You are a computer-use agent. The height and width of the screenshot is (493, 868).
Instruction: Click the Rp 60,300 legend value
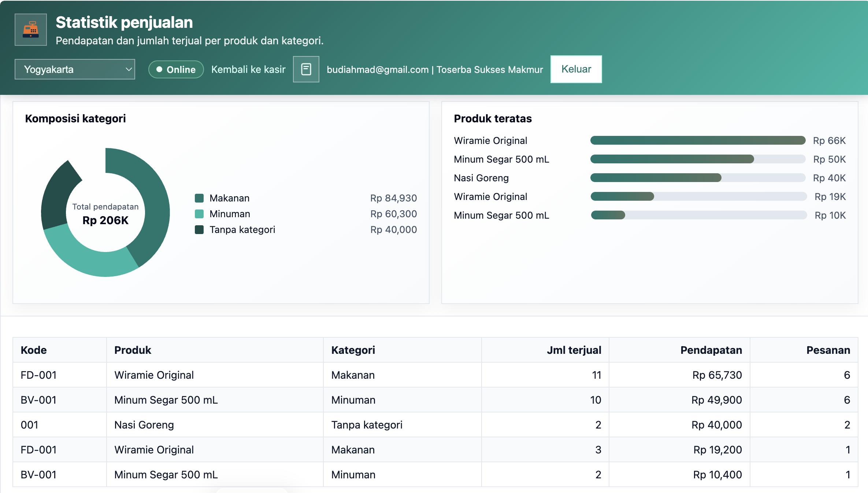tap(393, 214)
